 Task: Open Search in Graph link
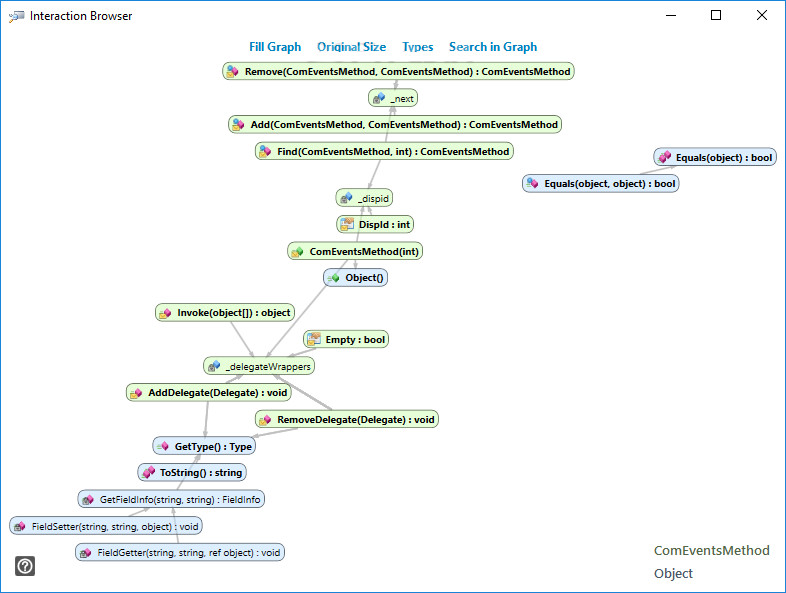[x=493, y=47]
